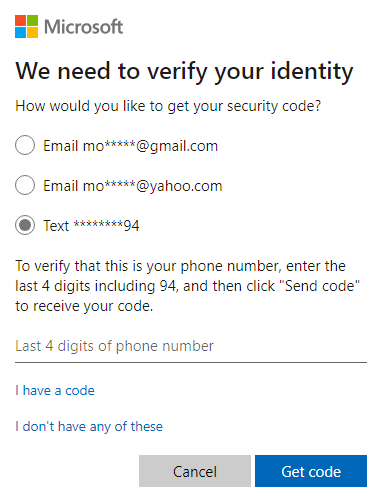Click the red square of Microsoft logo
Screen dimensions: 381x497
20,20
